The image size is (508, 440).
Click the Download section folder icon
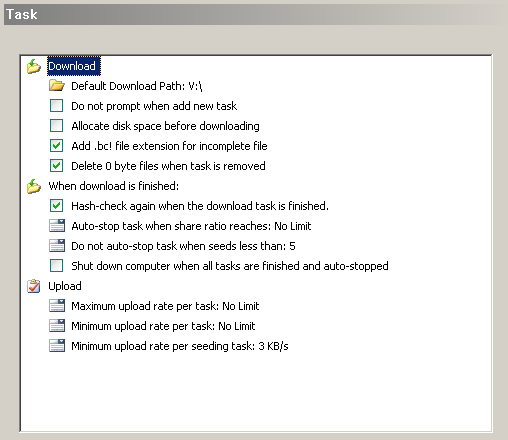point(34,66)
